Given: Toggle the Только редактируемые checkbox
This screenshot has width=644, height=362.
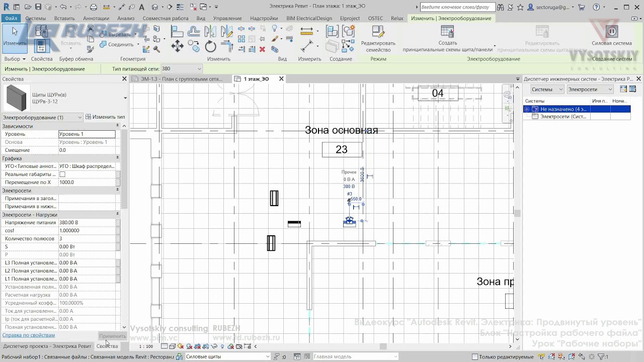Looking at the screenshot, I should pyautogui.click(x=474, y=357).
